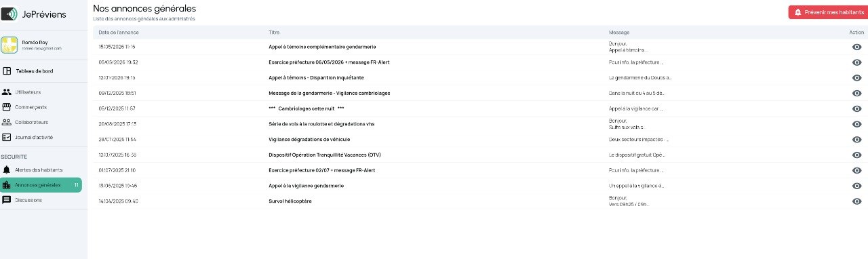Open Discussions section
Viewport: 868px width, 259px height.
[x=28, y=200]
